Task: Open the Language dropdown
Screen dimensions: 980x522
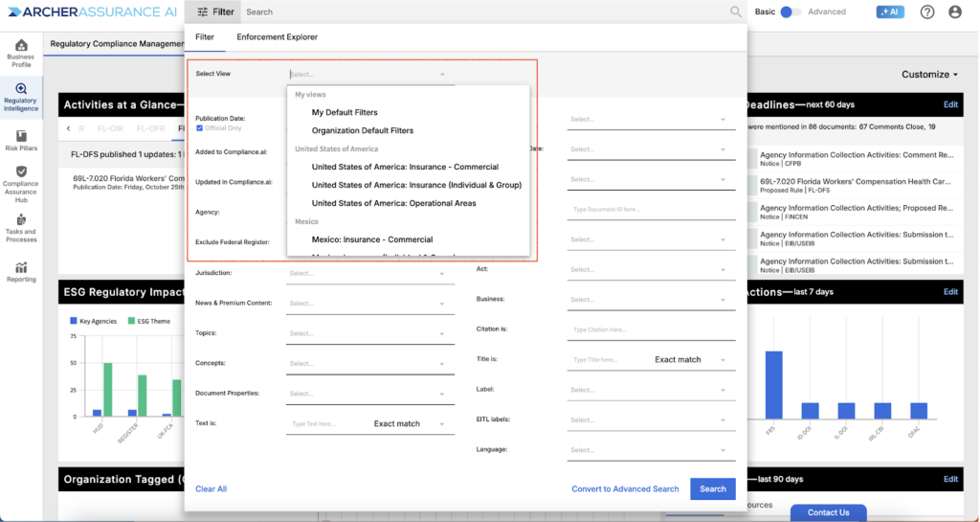Action: pyautogui.click(x=651, y=449)
